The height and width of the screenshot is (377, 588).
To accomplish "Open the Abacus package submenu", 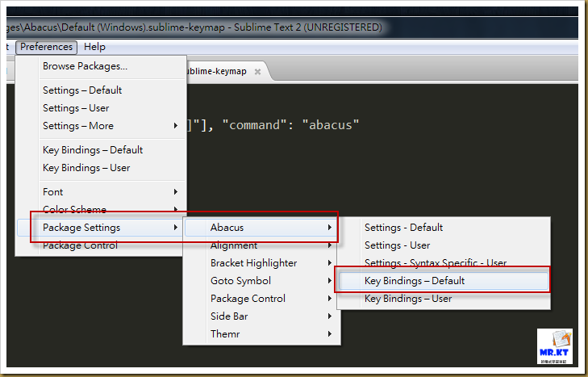I will (x=261, y=228).
